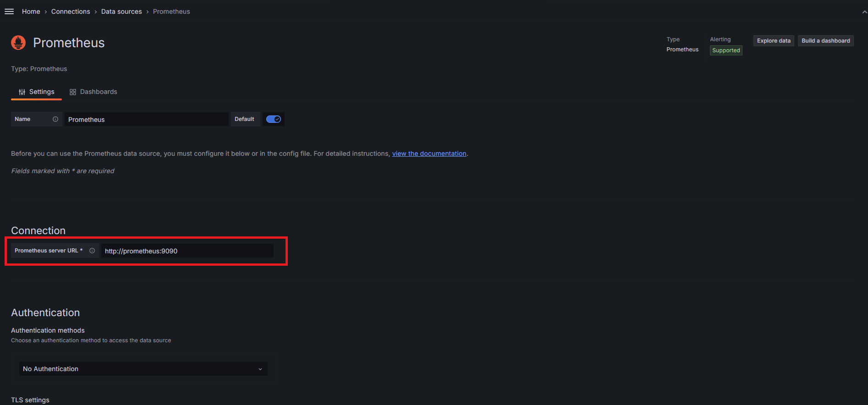Open the hamburger navigation menu
The image size is (868, 405).
(x=9, y=11)
